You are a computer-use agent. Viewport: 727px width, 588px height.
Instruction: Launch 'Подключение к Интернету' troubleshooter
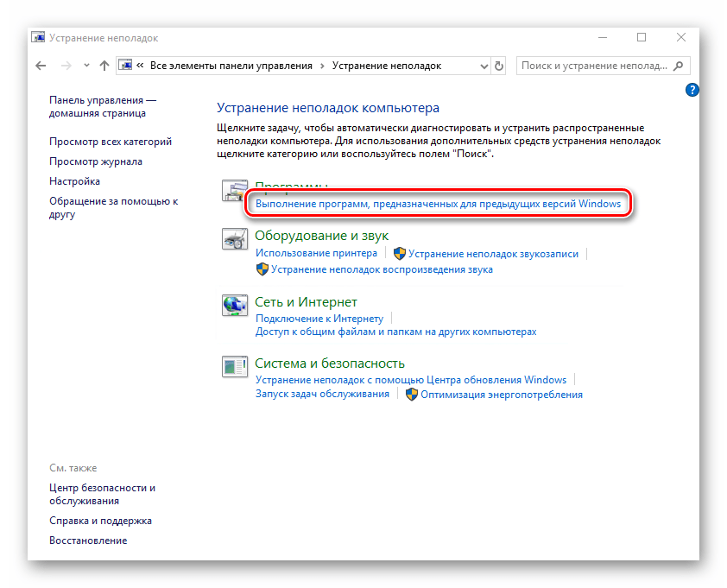319,319
